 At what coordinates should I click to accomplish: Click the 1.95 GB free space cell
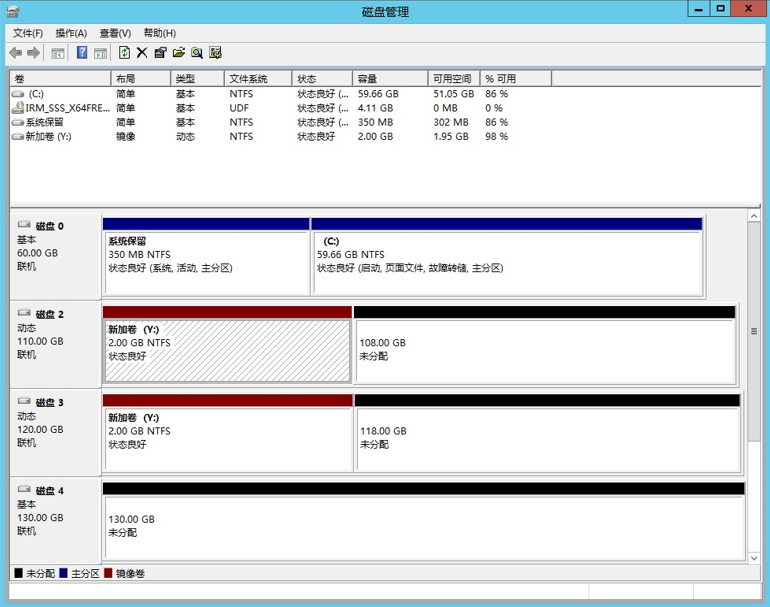pyautogui.click(x=451, y=137)
